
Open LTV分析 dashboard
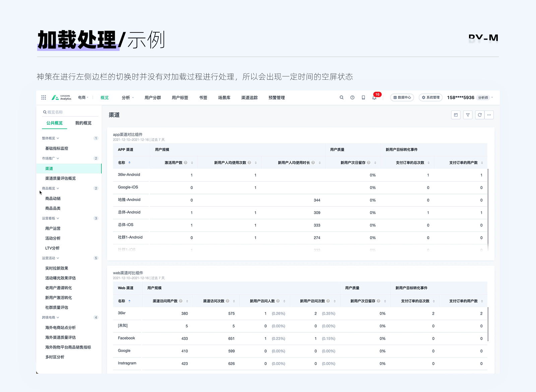(52, 248)
